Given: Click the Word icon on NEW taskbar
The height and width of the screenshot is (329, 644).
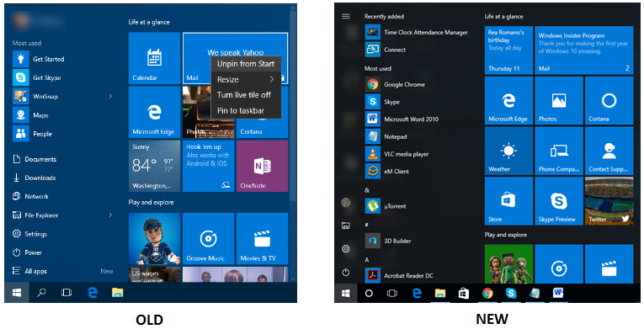Looking at the screenshot, I should pos(559,294).
